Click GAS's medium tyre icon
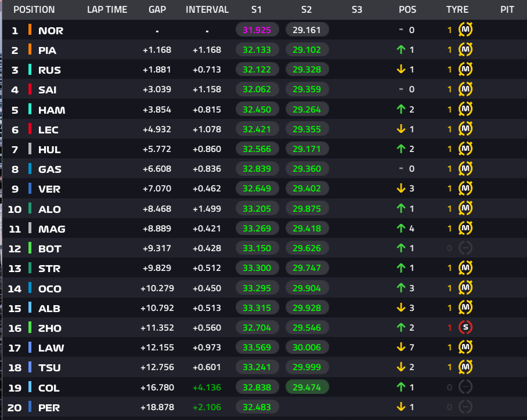 [x=465, y=168]
